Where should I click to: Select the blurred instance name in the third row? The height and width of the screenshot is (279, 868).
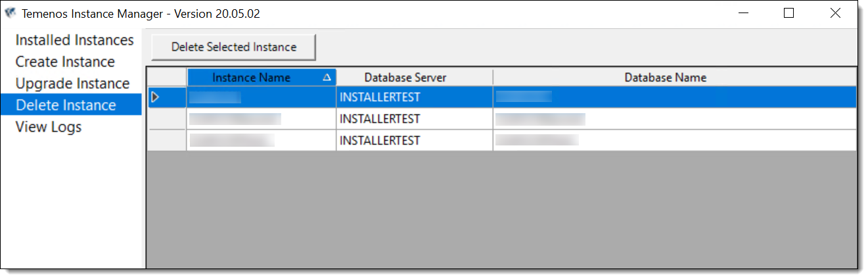coord(232,141)
